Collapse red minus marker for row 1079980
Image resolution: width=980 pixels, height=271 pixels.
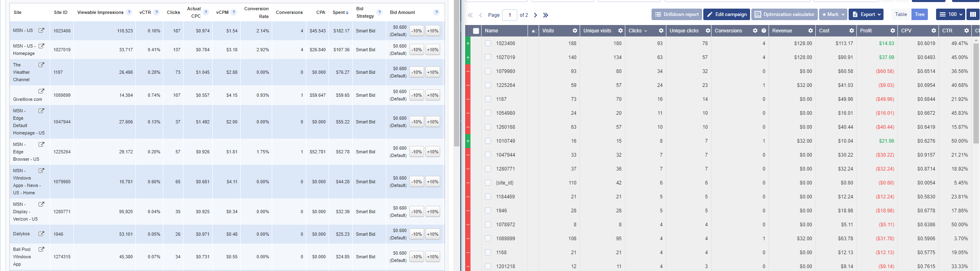[x=468, y=71]
